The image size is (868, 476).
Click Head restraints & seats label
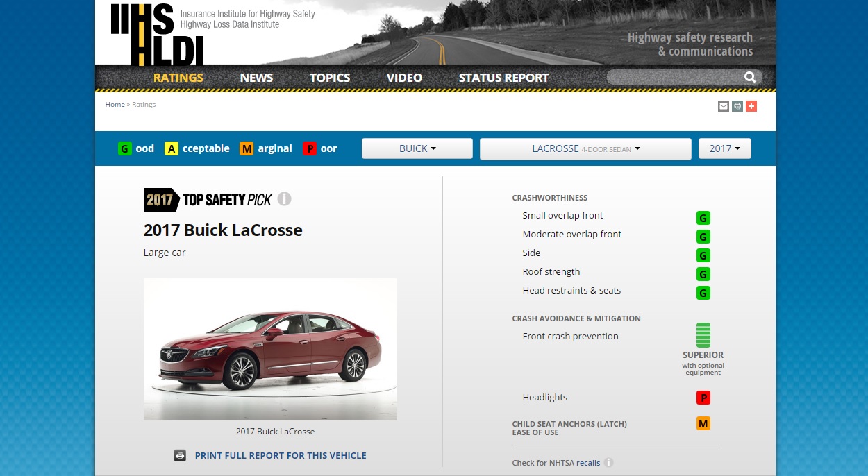[572, 291]
